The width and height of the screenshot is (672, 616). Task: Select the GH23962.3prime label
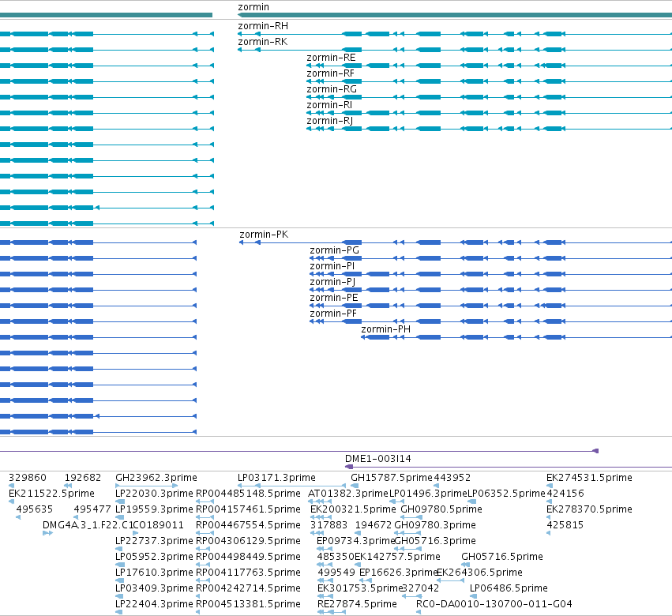click(156, 478)
